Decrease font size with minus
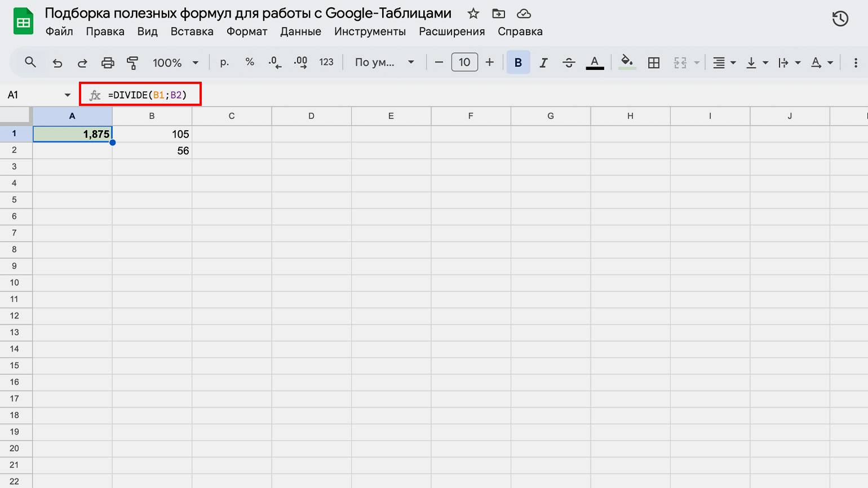Image resolution: width=868 pixels, height=488 pixels. click(x=439, y=62)
